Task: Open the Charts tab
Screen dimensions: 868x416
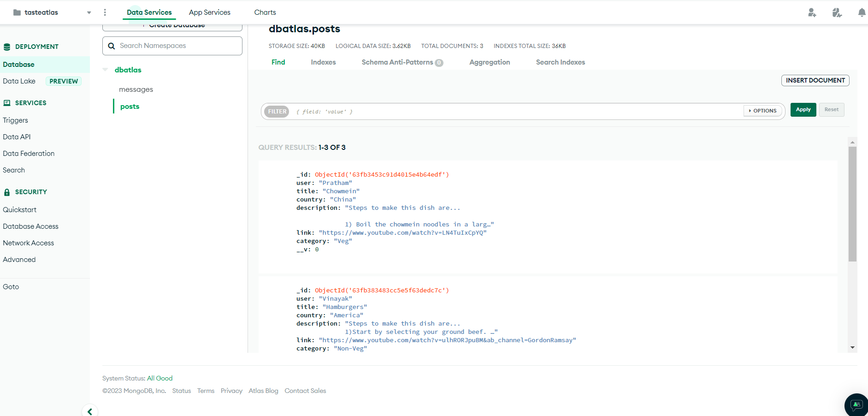Action: [265, 12]
